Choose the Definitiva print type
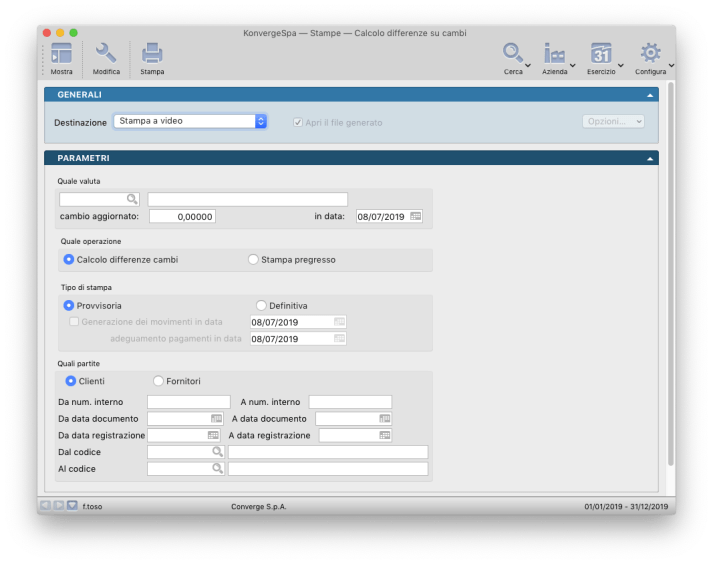Viewport: 713px width, 564px height. click(x=262, y=305)
